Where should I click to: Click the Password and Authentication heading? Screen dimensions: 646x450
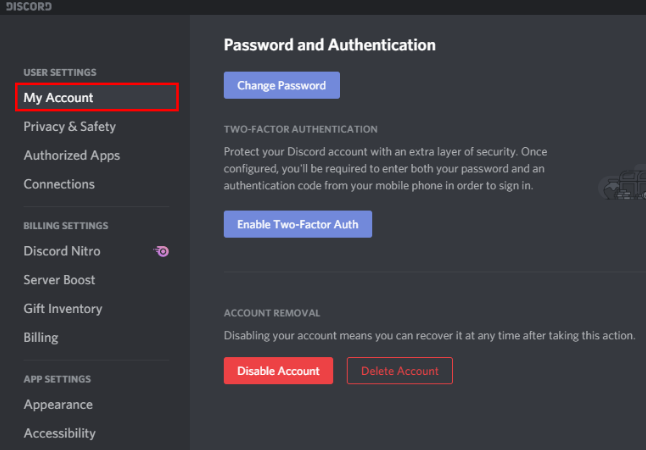pos(330,45)
